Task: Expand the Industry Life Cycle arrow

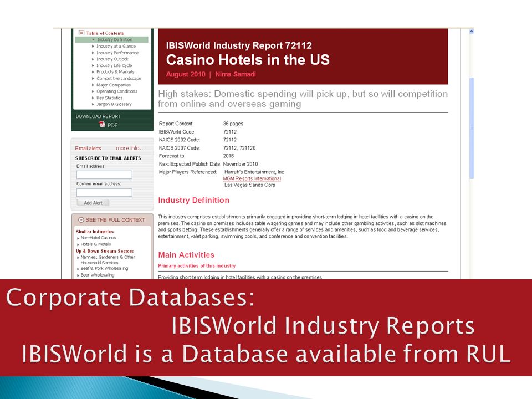Action: (x=93, y=65)
